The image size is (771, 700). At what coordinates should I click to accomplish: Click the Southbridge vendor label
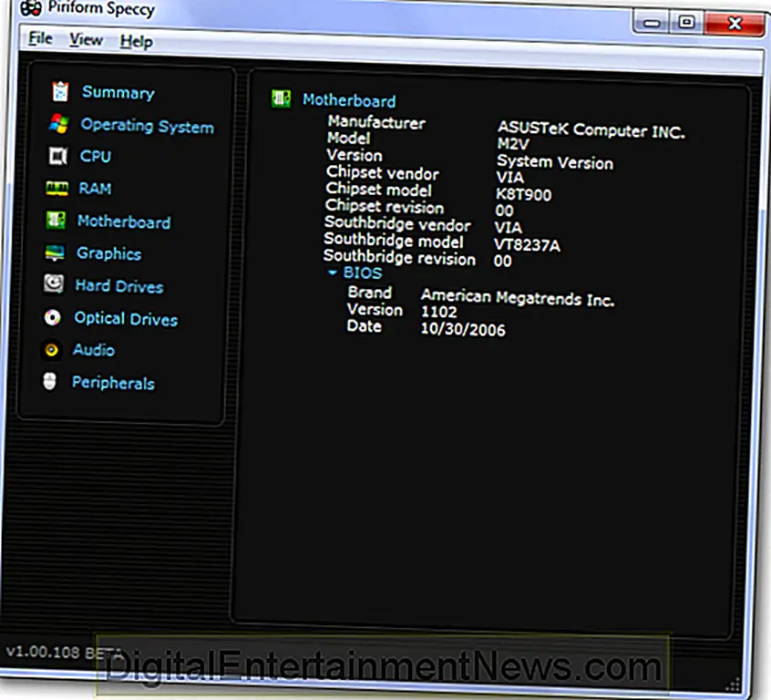coord(397,223)
